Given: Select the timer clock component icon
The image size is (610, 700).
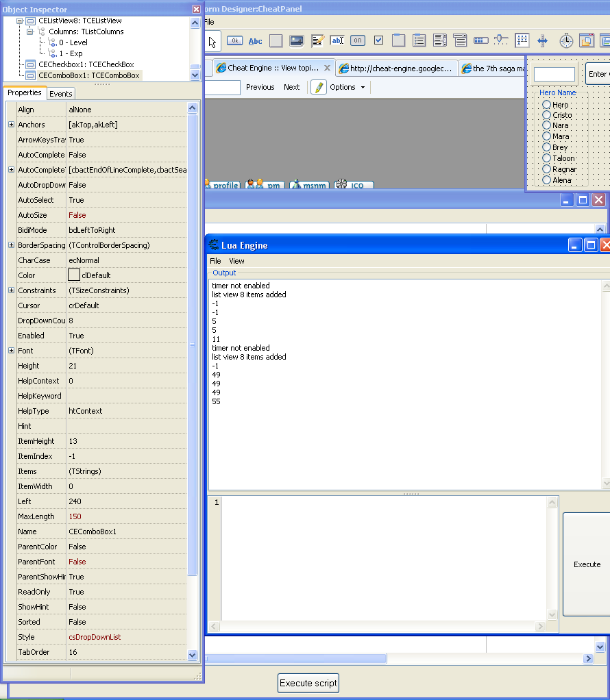Looking at the screenshot, I should tap(566, 41).
